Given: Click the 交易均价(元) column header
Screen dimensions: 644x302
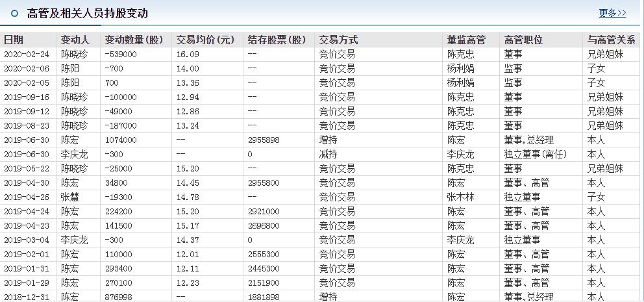Looking at the screenshot, I should tap(205, 40).
